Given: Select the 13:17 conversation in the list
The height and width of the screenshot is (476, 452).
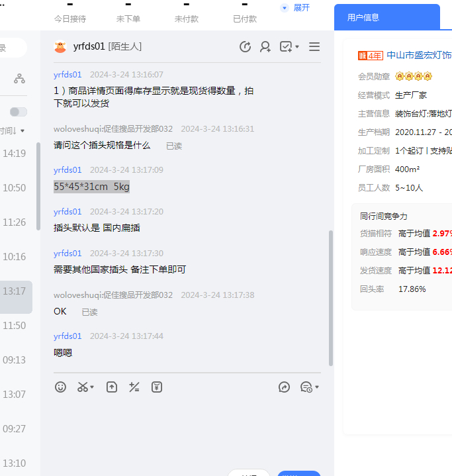Looking at the screenshot, I should (15, 291).
